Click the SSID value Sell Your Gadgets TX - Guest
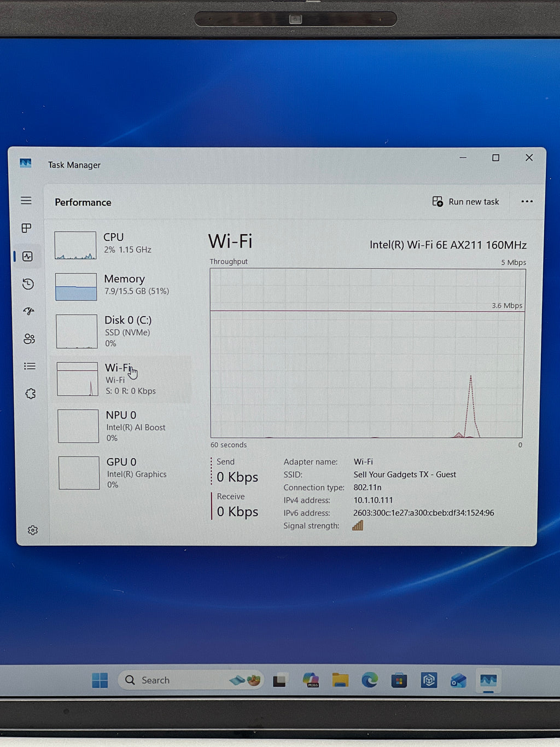 405,474
